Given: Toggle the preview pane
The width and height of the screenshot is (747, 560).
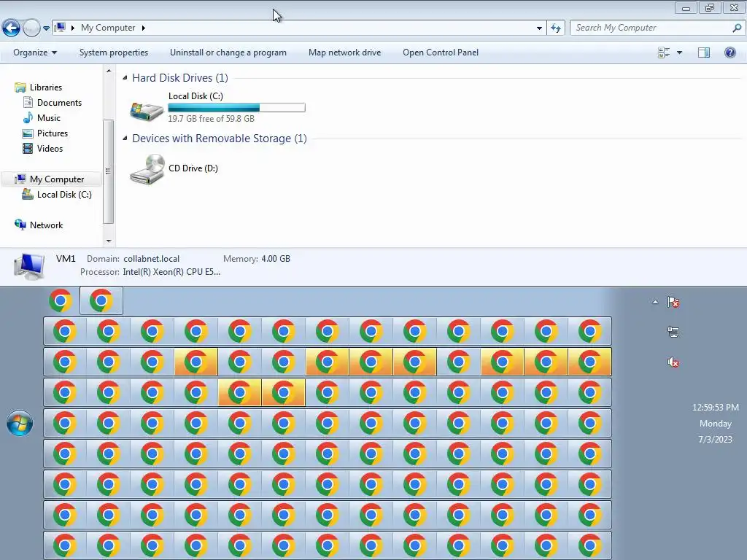Looking at the screenshot, I should point(704,52).
